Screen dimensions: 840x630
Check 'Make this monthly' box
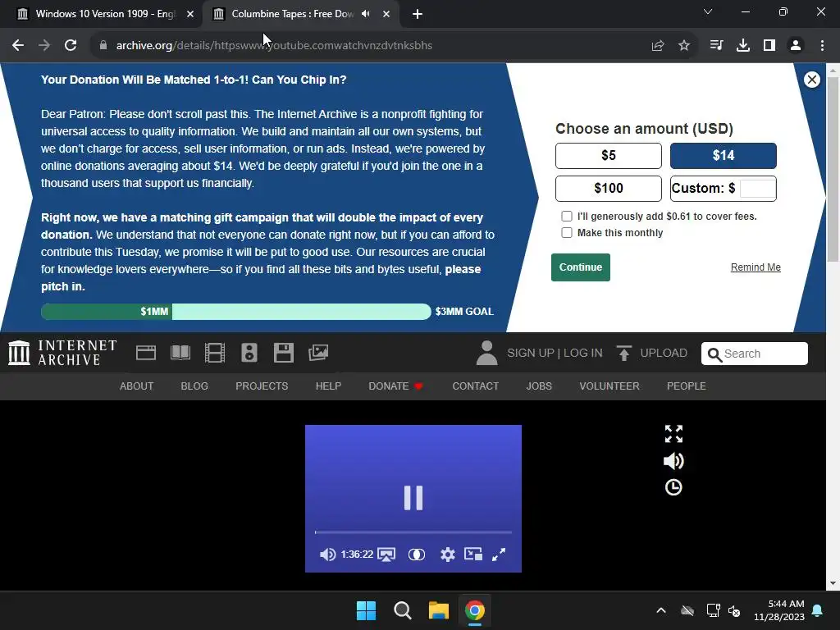point(566,232)
